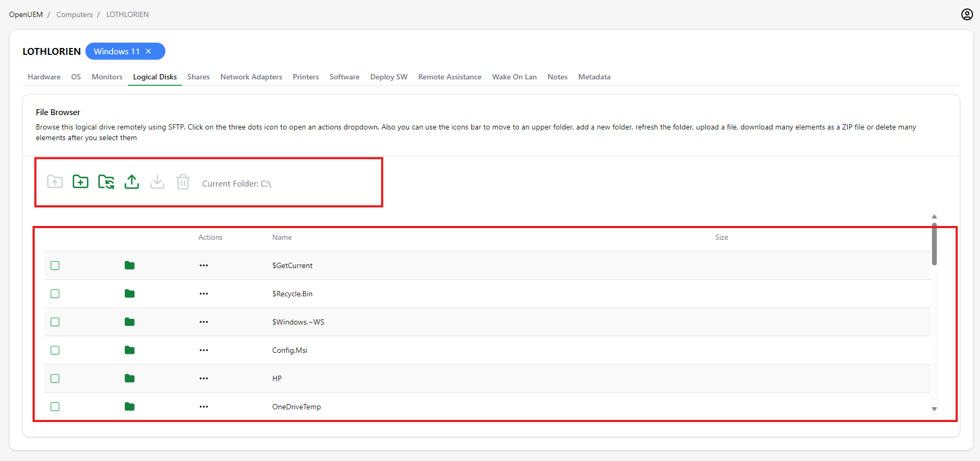
Task: Click the upload file icon
Action: coord(132,182)
